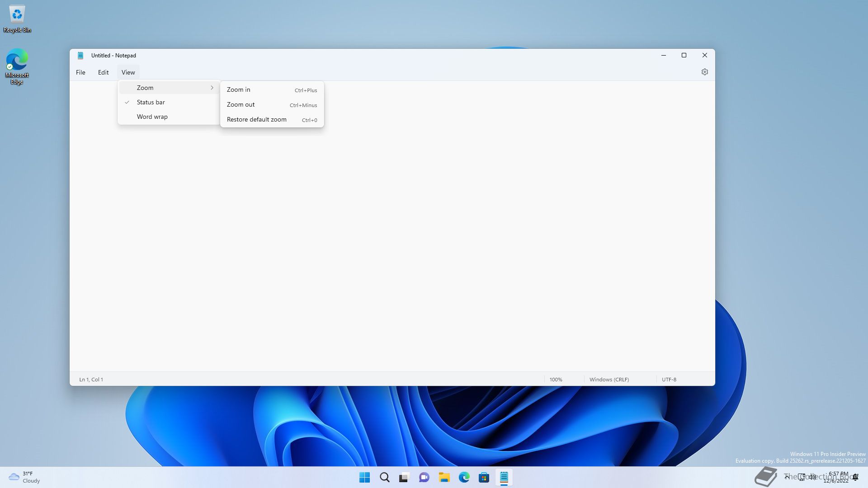This screenshot has width=868, height=488.
Task: Click the 100% zoom level in status bar
Action: pyautogui.click(x=556, y=380)
